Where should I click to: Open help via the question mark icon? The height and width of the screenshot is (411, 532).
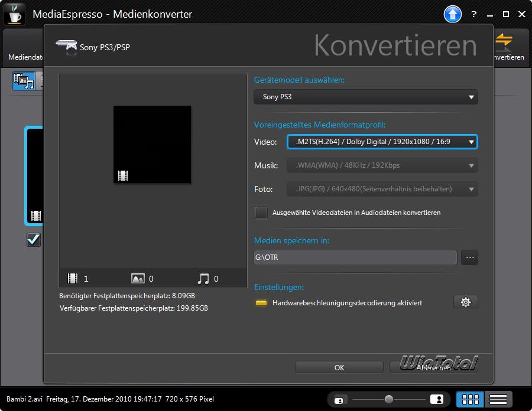click(474, 14)
